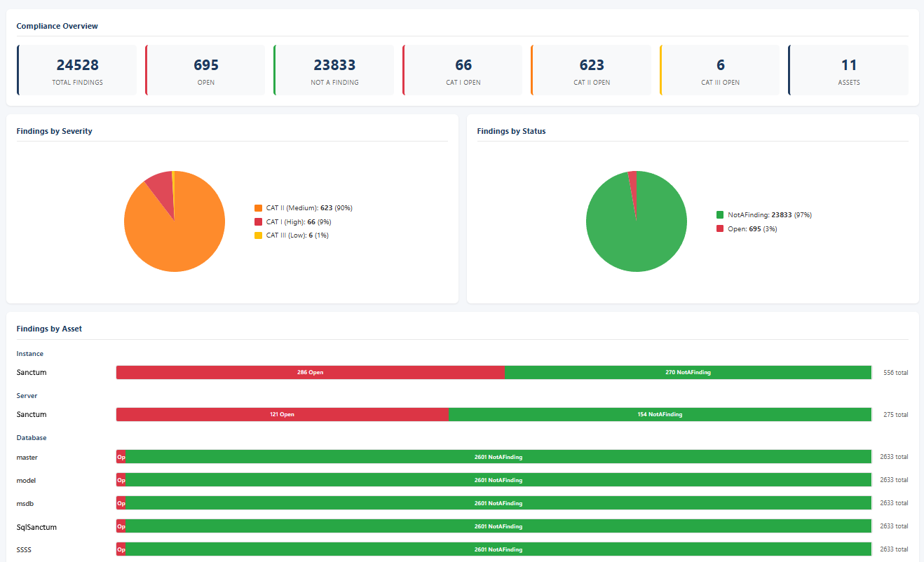Toggle the yellow CAT III (Low) legend swatch

click(258, 235)
